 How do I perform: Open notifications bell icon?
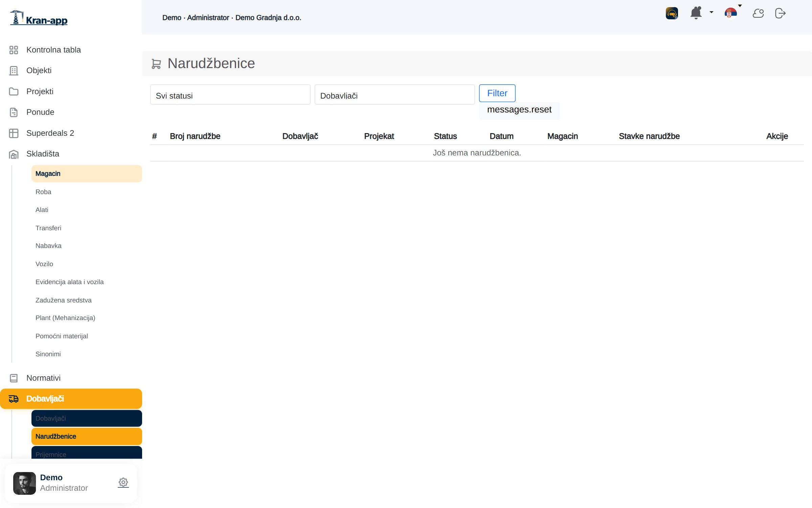tap(696, 13)
